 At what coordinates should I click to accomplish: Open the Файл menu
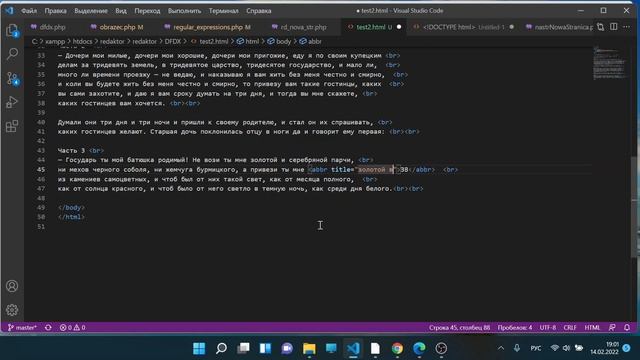pos(29,11)
